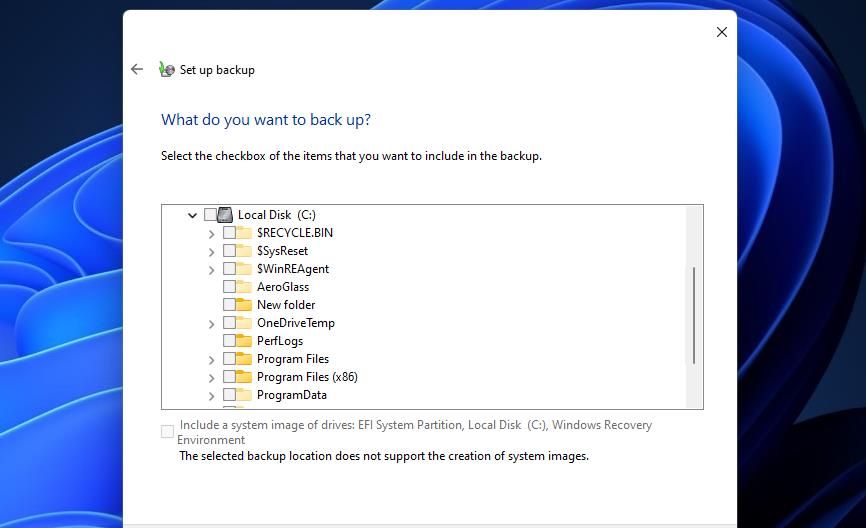Click the ProgramData folder icon

[244, 395]
